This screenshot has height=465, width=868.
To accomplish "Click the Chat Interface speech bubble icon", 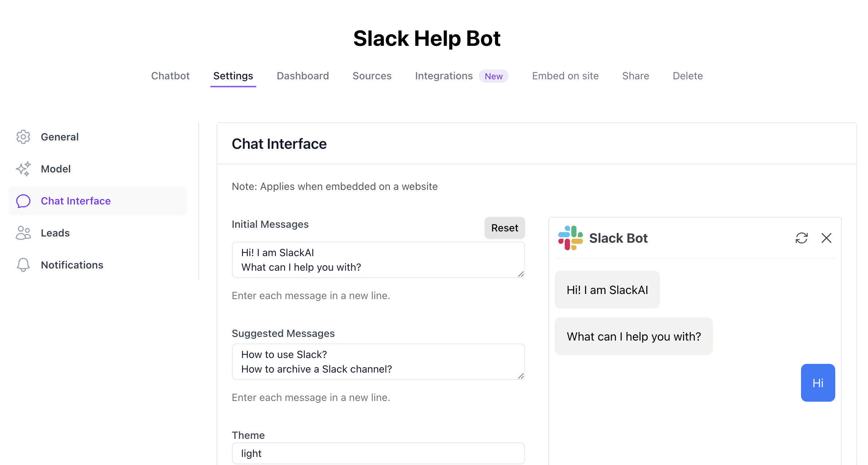I will click(23, 200).
